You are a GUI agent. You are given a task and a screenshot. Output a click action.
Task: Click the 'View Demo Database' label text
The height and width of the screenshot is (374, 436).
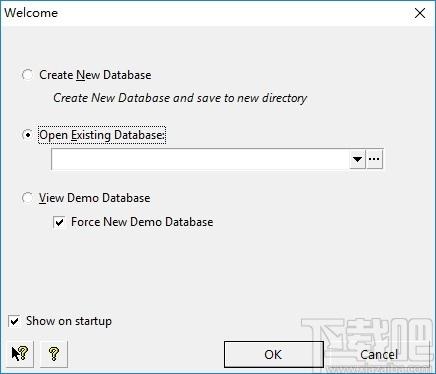tap(95, 198)
